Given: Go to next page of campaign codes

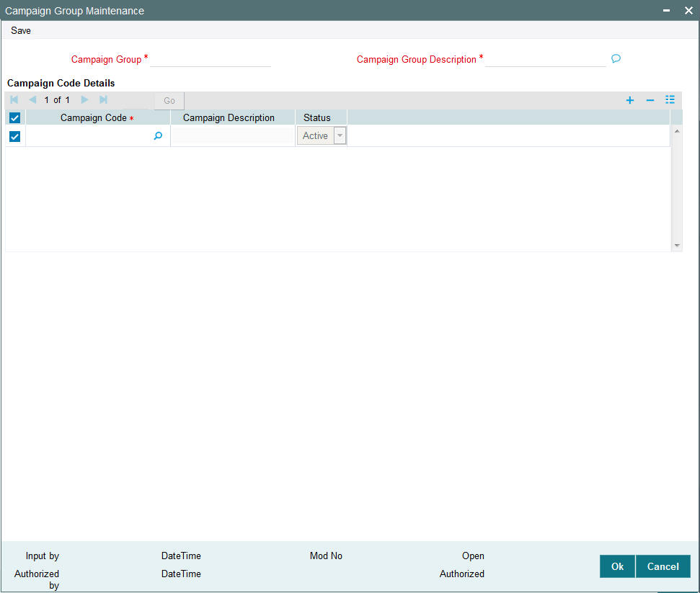Looking at the screenshot, I should [84, 100].
